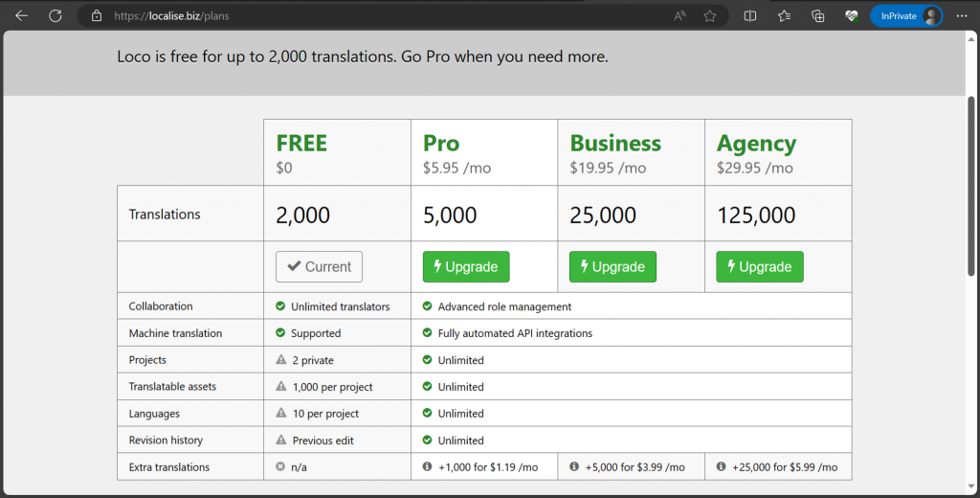The image size is (980, 498).
Task: Click green check beside Unlimited translators
Action: (x=280, y=306)
